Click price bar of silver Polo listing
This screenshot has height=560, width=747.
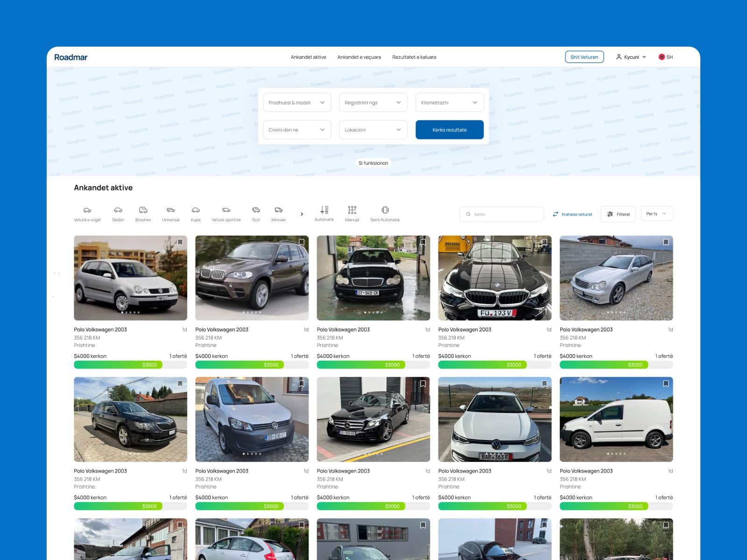(x=130, y=364)
